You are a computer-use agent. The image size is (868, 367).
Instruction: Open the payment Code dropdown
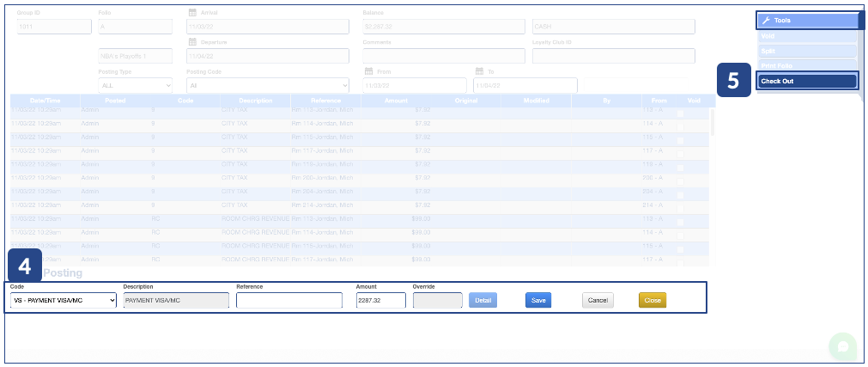pyautogui.click(x=63, y=300)
